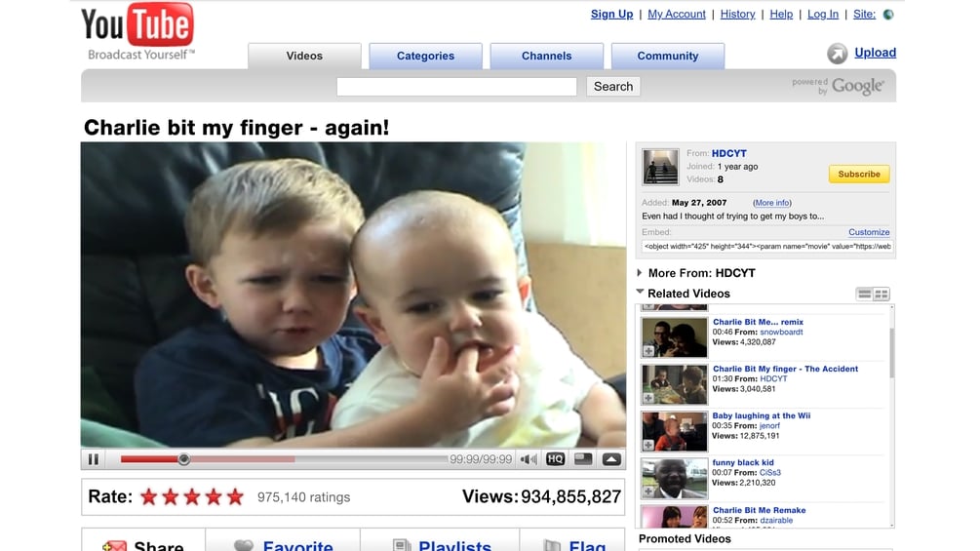
Task: Open the Categories tab
Action: (x=425, y=56)
